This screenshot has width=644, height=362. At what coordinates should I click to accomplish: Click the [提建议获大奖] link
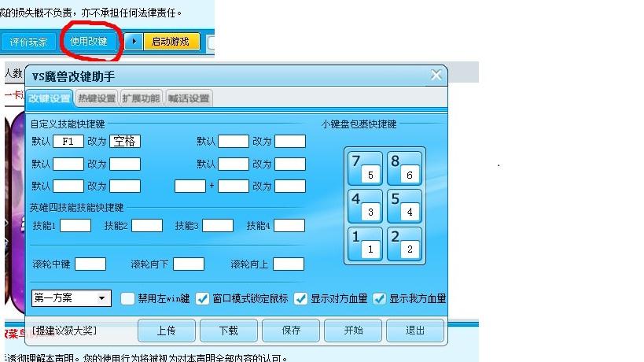pyautogui.click(x=64, y=331)
